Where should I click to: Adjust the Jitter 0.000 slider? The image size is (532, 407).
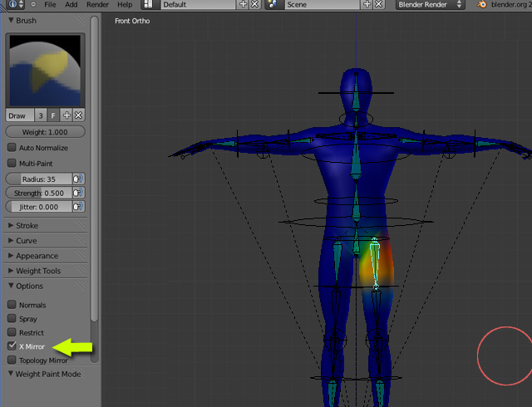click(39, 207)
